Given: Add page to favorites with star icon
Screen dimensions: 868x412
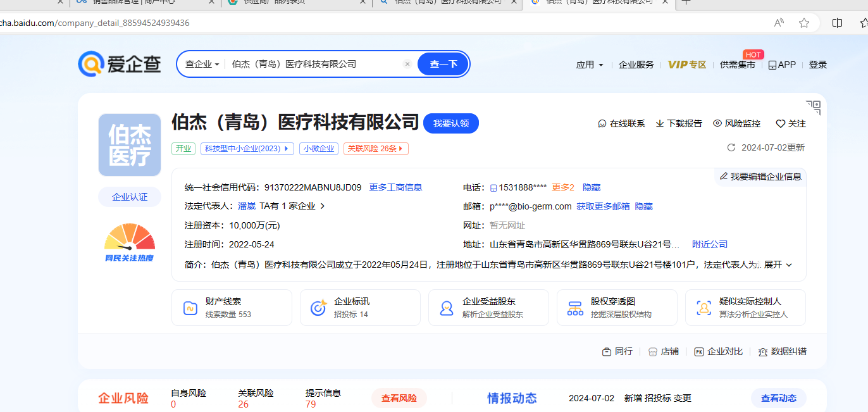Looking at the screenshot, I should 804,23.
